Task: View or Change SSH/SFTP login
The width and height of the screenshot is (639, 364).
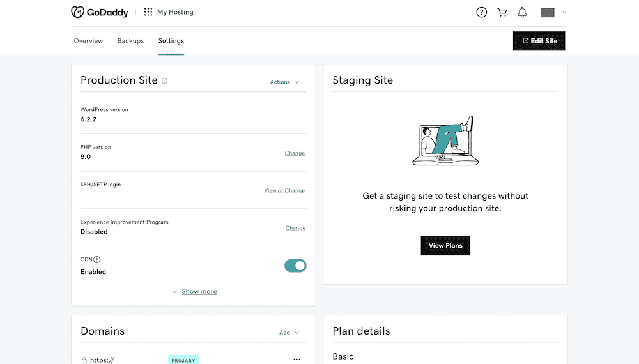Action: pyautogui.click(x=284, y=190)
